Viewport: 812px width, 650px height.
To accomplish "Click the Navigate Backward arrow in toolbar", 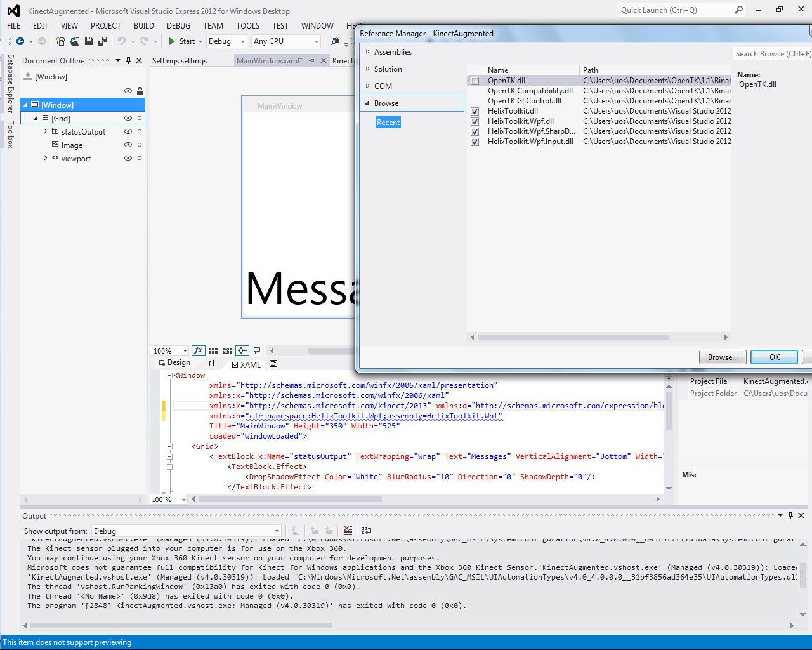I will (20, 41).
